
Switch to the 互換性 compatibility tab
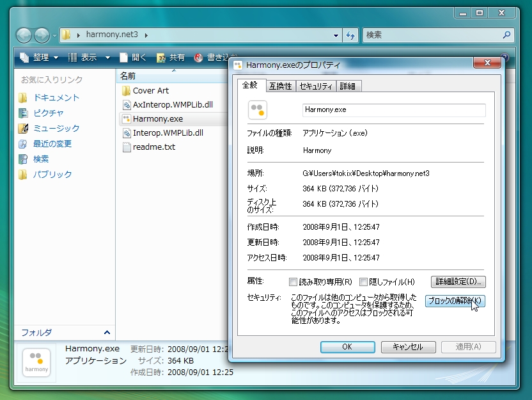click(281, 86)
